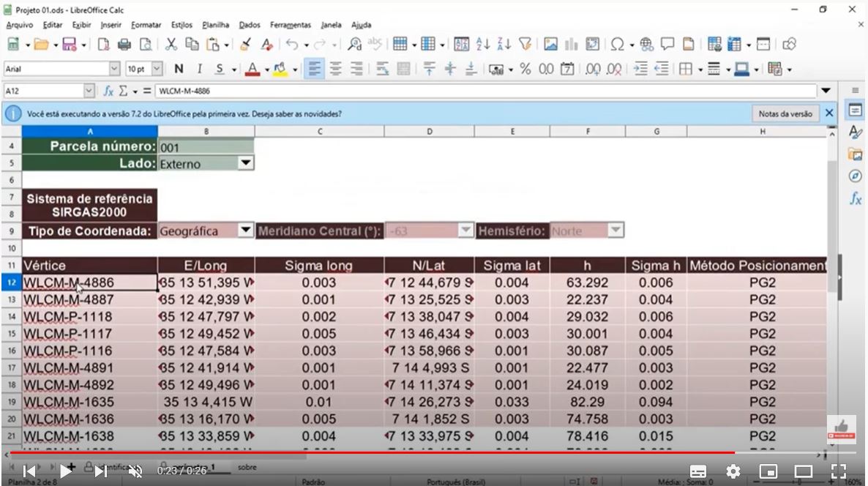Unmute the video player
This screenshot has width=868, height=486.
(135, 471)
